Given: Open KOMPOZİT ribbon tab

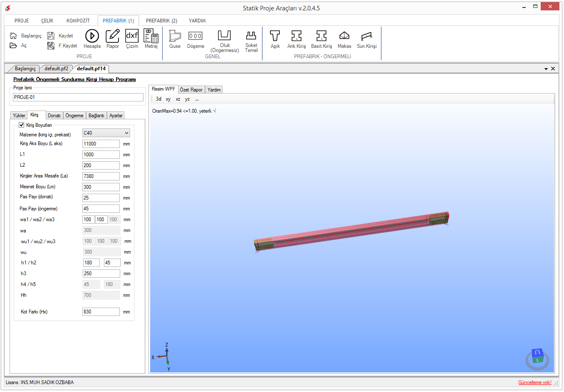Looking at the screenshot, I should coord(78,21).
